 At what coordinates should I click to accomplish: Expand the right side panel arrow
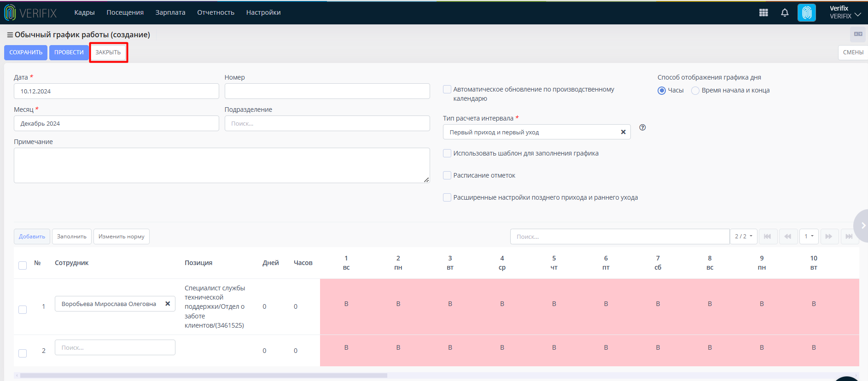(x=862, y=225)
